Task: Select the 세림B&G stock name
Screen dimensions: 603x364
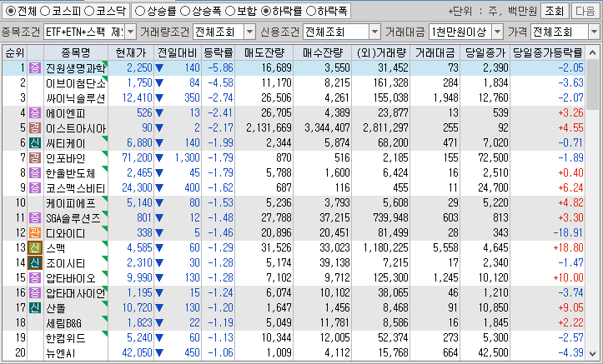Action: (x=64, y=322)
